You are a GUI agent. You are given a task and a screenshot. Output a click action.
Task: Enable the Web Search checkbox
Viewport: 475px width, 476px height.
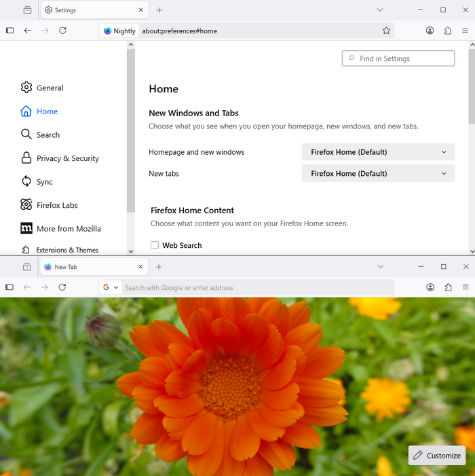click(x=155, y=245)
